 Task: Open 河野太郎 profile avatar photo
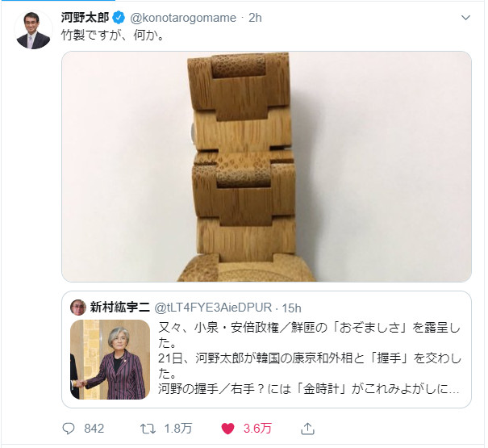tap(33, 30)
